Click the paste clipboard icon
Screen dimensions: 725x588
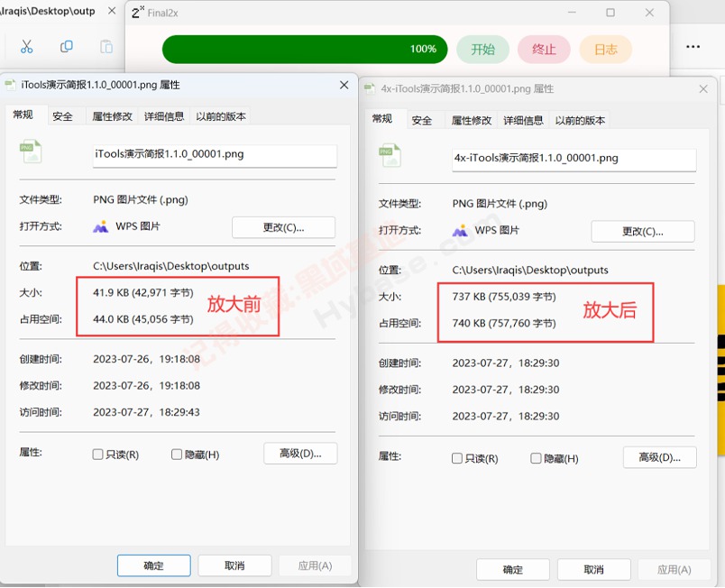click(x=106, y=47)
